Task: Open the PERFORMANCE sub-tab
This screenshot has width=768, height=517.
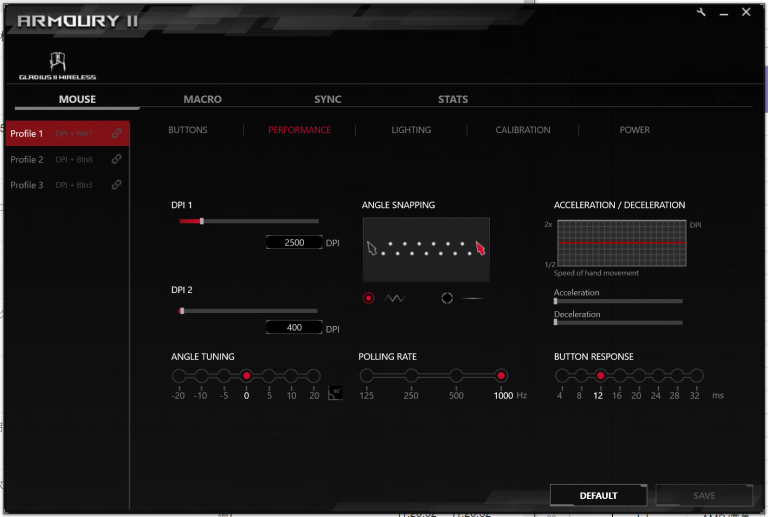Action: pos(299,130)
